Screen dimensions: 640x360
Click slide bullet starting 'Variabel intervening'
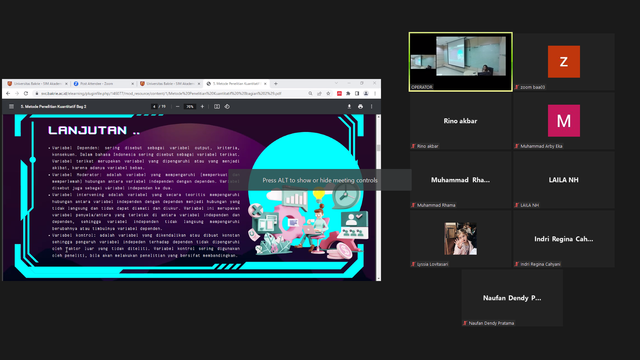145,211
